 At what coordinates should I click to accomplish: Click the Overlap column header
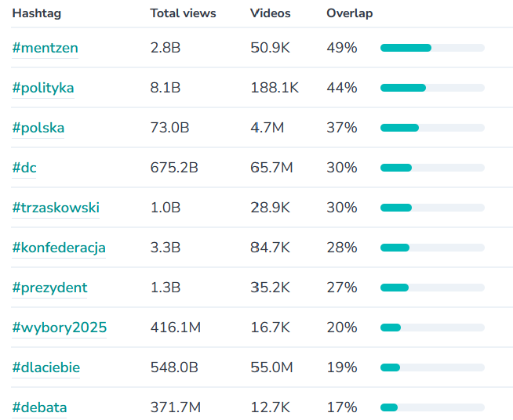pyautogui.click(x=349, y=13)
